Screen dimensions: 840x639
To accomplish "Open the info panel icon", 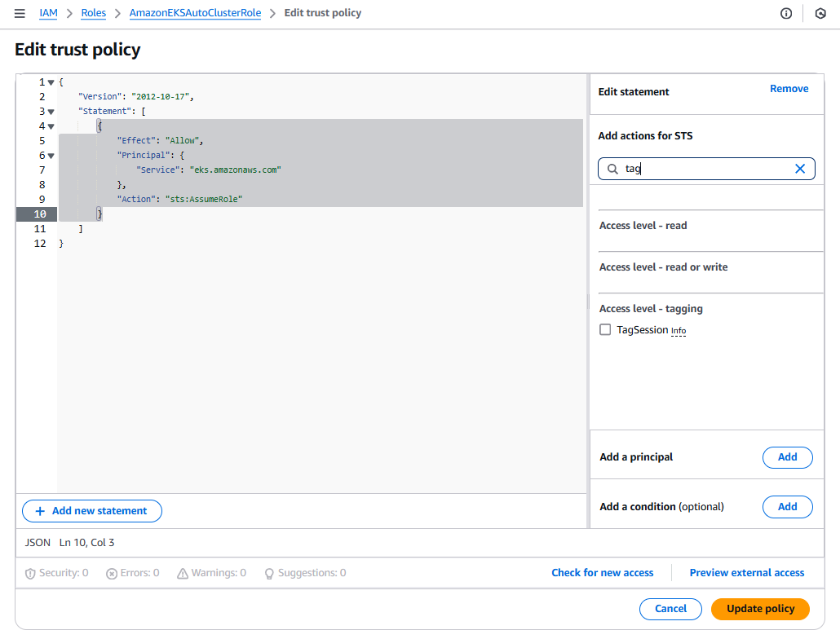I will click(x=786, y=13).
